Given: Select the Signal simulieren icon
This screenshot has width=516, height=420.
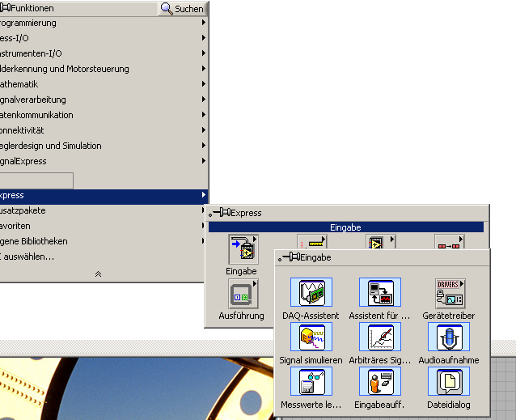Looking at the screenshot, I should tap(311, 337).
